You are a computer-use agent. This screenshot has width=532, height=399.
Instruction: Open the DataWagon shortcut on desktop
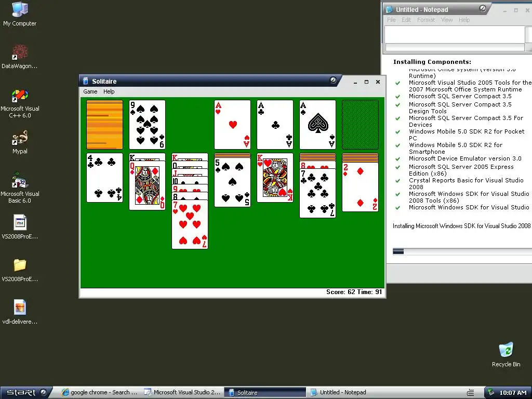pos(20,56)
